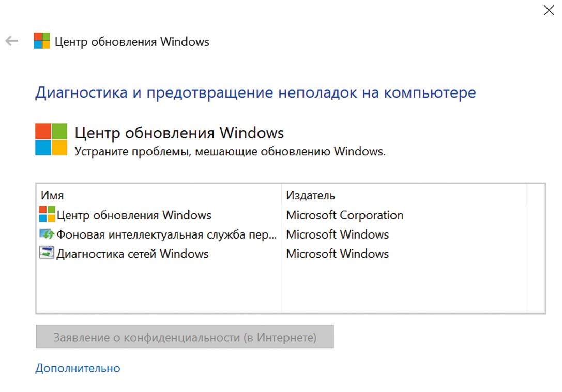Select the Диагностика сетей Windows row
Image resolution: width=562 pixels, height=392 pixels.
tap(132, 254)
